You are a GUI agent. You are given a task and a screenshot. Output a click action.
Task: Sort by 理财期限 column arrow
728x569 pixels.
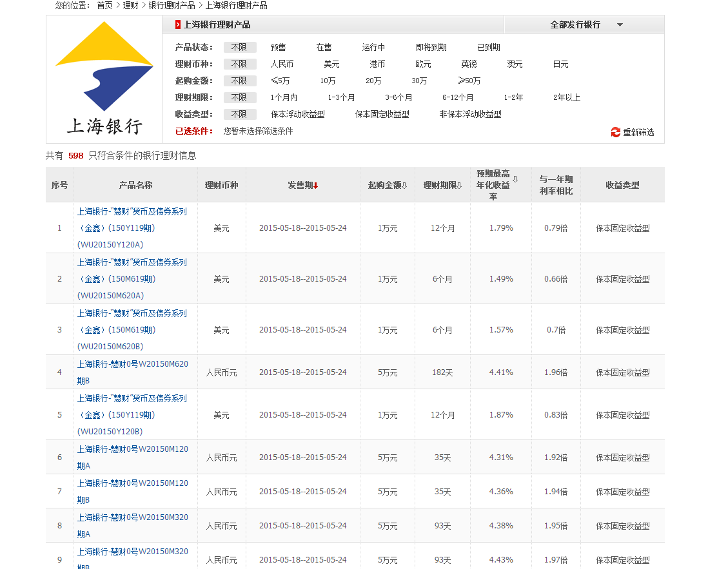(x=459, y=185)
